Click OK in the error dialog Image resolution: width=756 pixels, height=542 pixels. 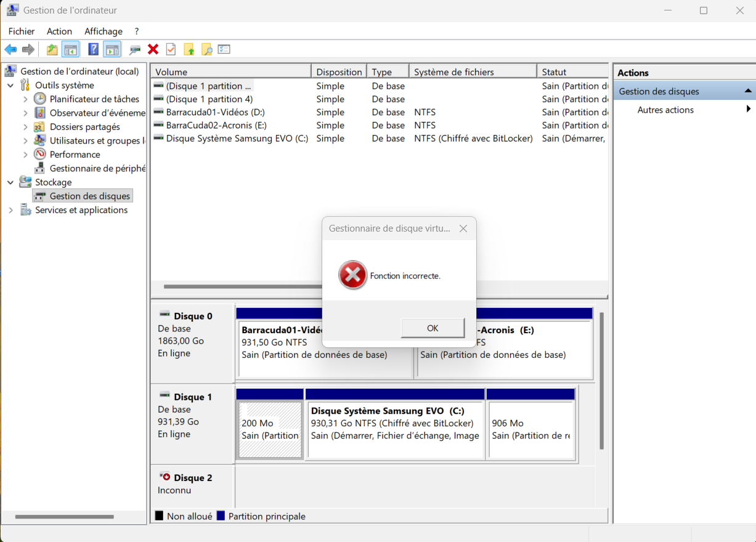pyautogui.click(x=433, y=328)
